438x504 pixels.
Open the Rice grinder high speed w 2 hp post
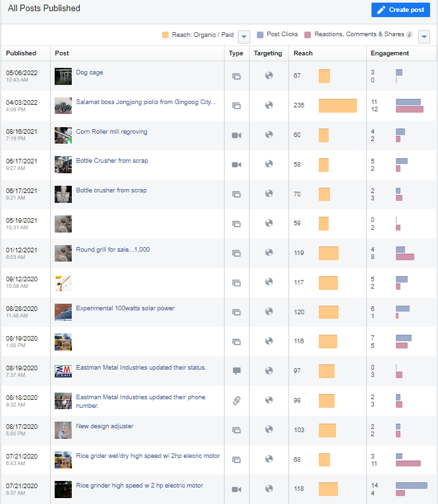tap(139, 486)
